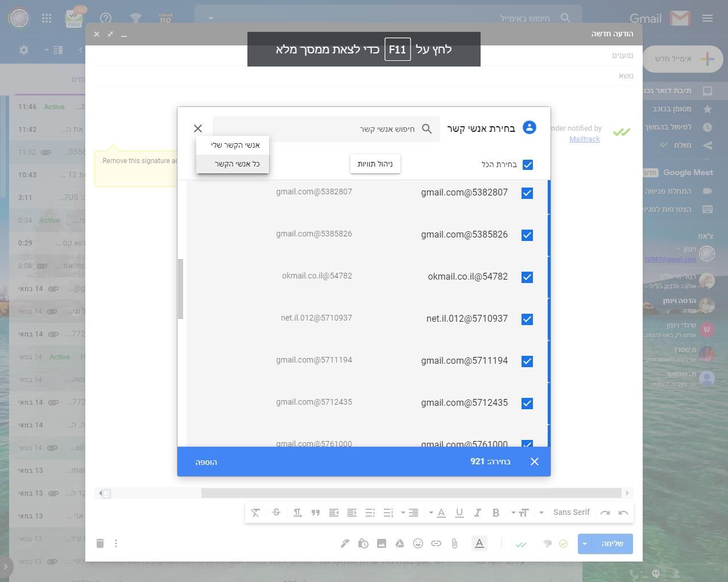The image size is (728, 582).
Task: Uncheck the select all contacts checkbox
Action: [x=528, y=165]
